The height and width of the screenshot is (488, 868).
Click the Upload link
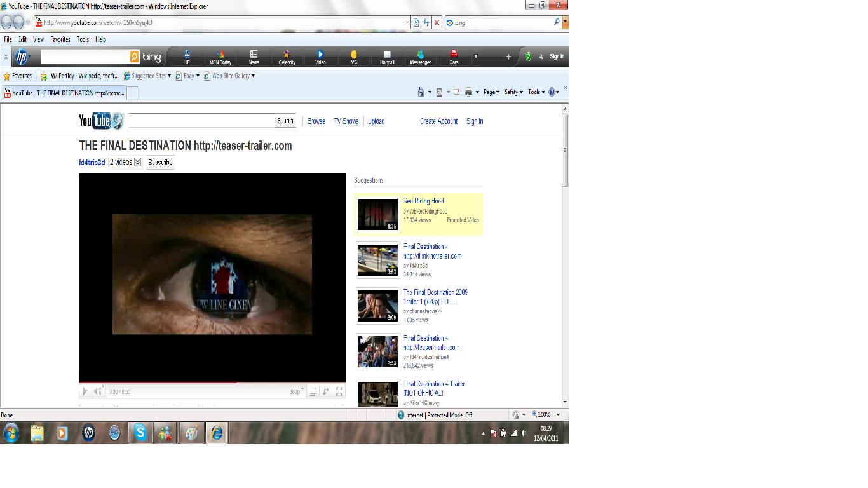pos(376,121)
